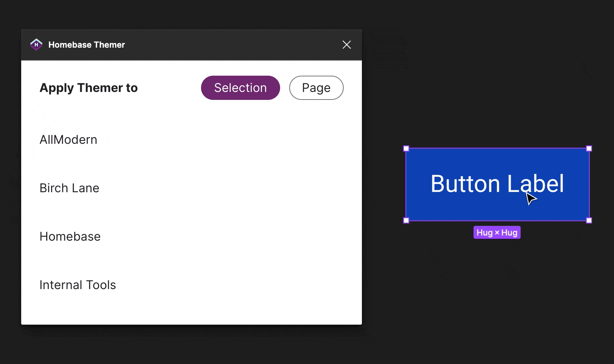Image resolution: width=614 pixels, height=364 pixels.
Task: Click the bottom-right resize handle of the button
Action: 589,220
